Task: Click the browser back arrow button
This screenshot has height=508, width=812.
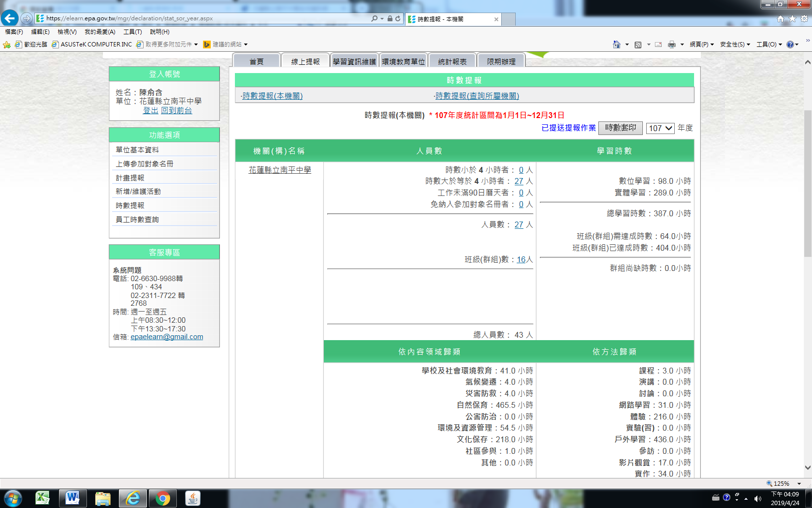Action: pyautogui.click(x=10, y=18)
